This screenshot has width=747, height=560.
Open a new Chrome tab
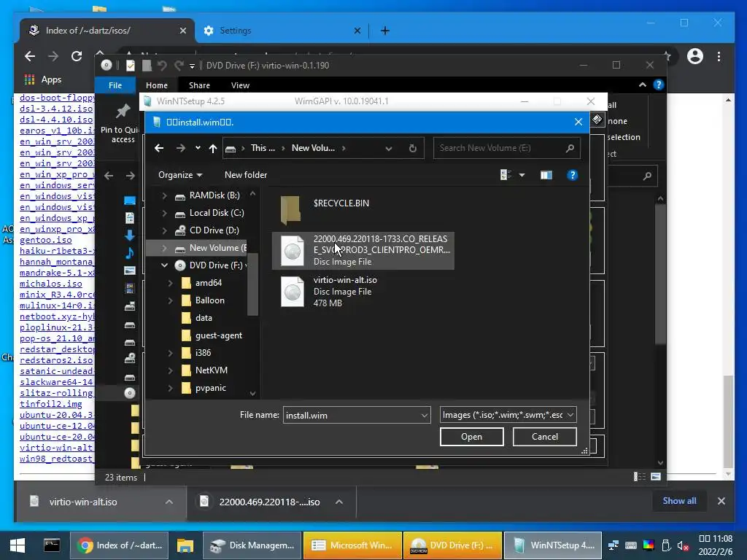[x=385, y=31]
